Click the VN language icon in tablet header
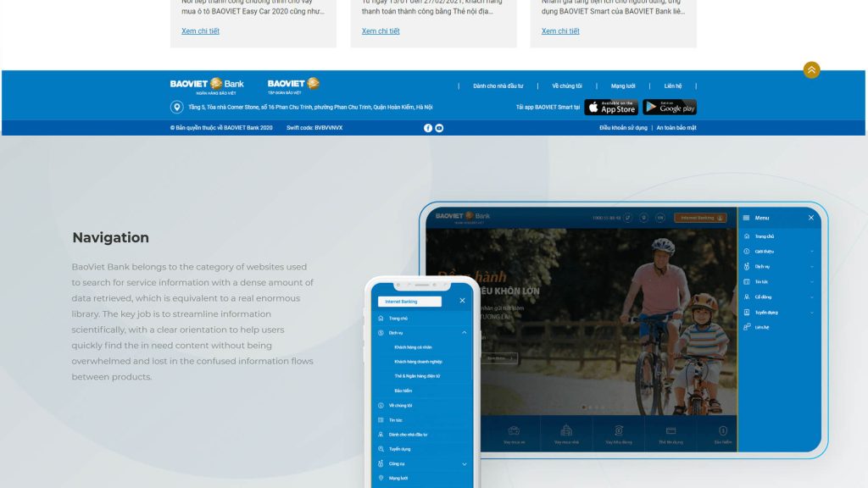Viewport: 868px width, 488px height. pos(660,218)
